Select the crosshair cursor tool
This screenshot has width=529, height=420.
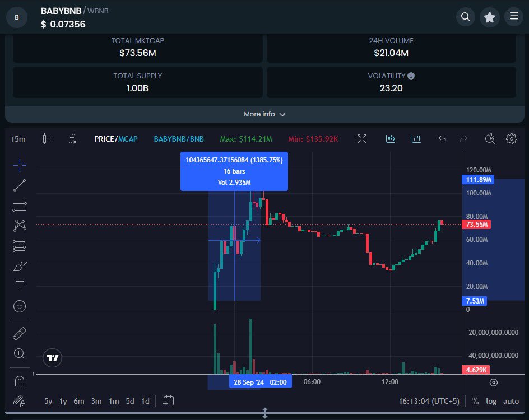click(20, 165)
